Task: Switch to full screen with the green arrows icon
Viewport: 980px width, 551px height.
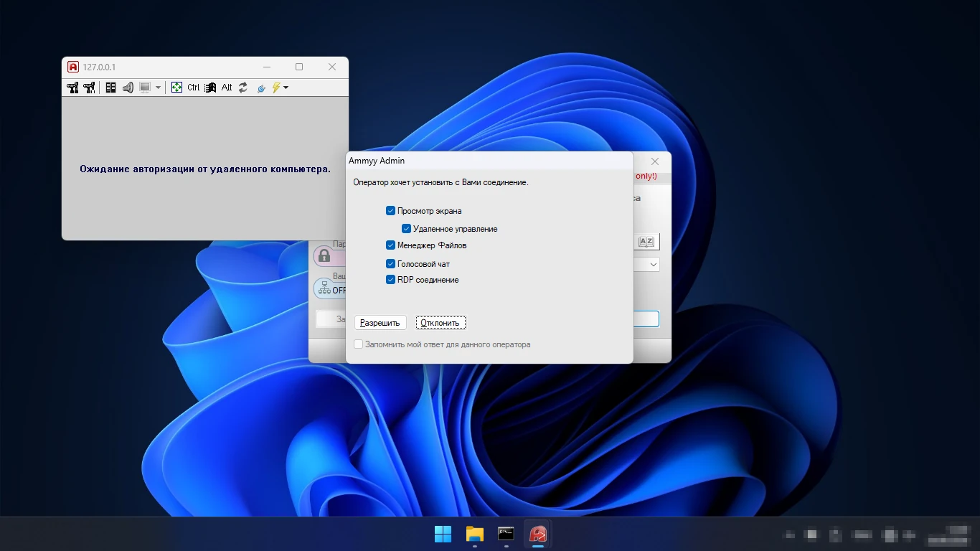Action: tap(176, 88)
